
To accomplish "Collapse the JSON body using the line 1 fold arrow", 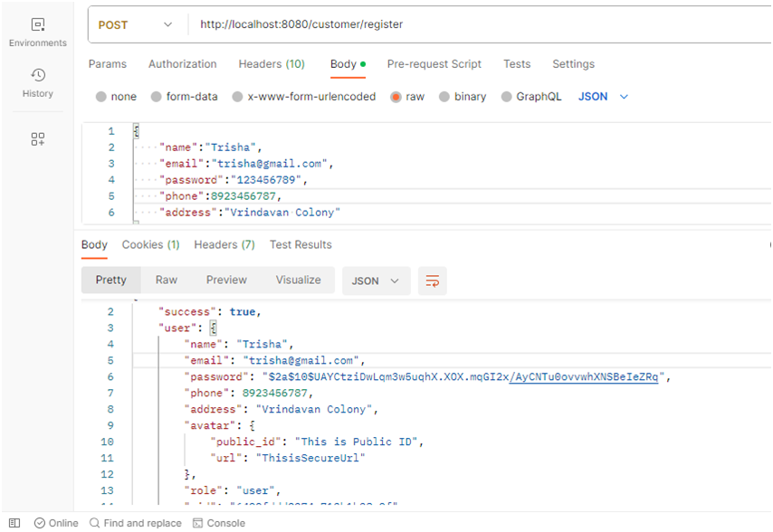I will pos(125,130).
